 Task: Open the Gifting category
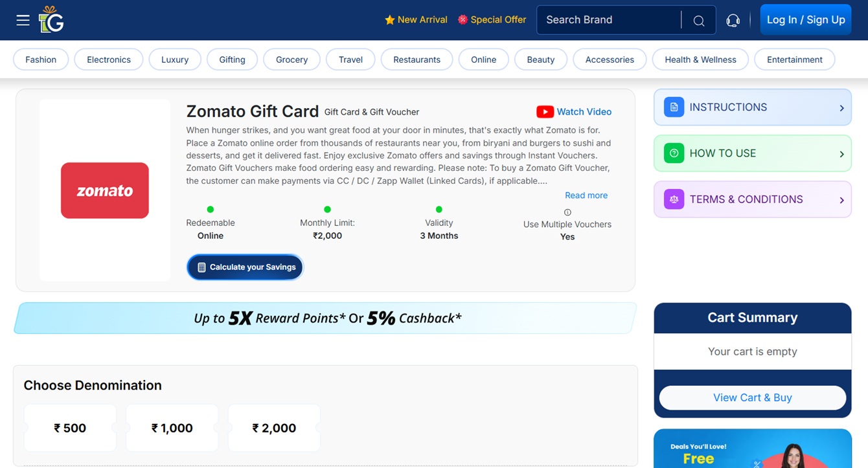point(232,60)
